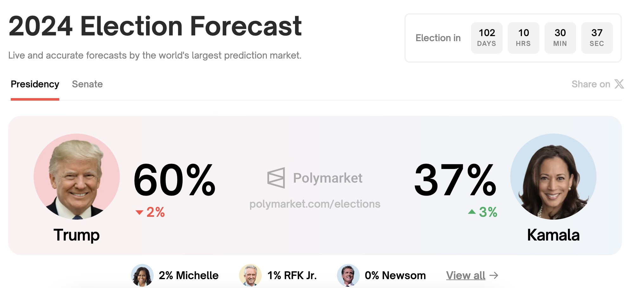Click Kamala's portrait photo
The image size is (644, 288).
point(553,177)
